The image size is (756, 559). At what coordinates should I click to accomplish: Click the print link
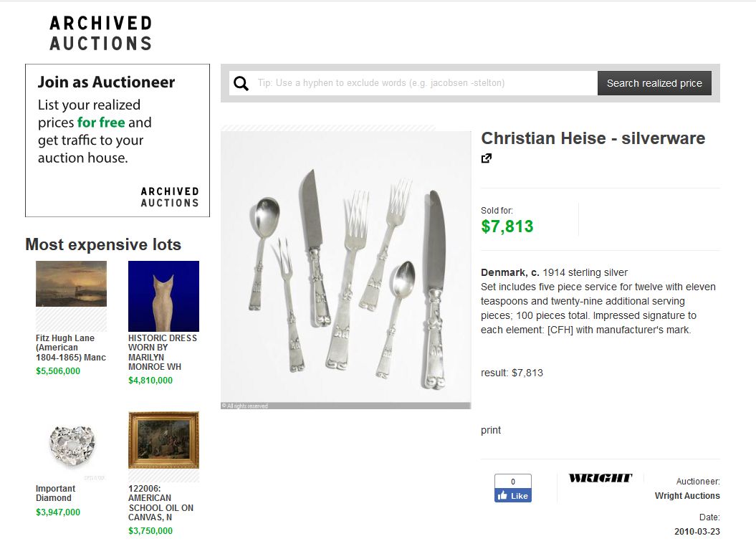pyautogui.click(x=491, y=430)
